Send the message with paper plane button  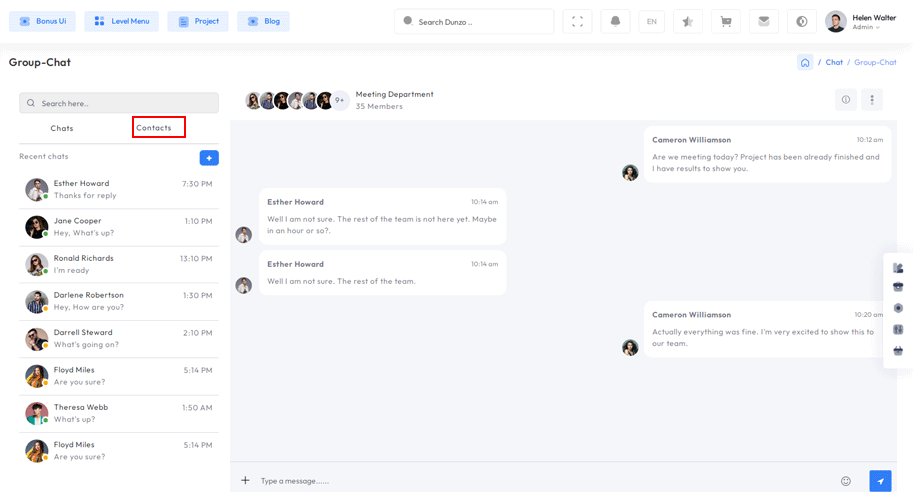click(x=880, y=481)
